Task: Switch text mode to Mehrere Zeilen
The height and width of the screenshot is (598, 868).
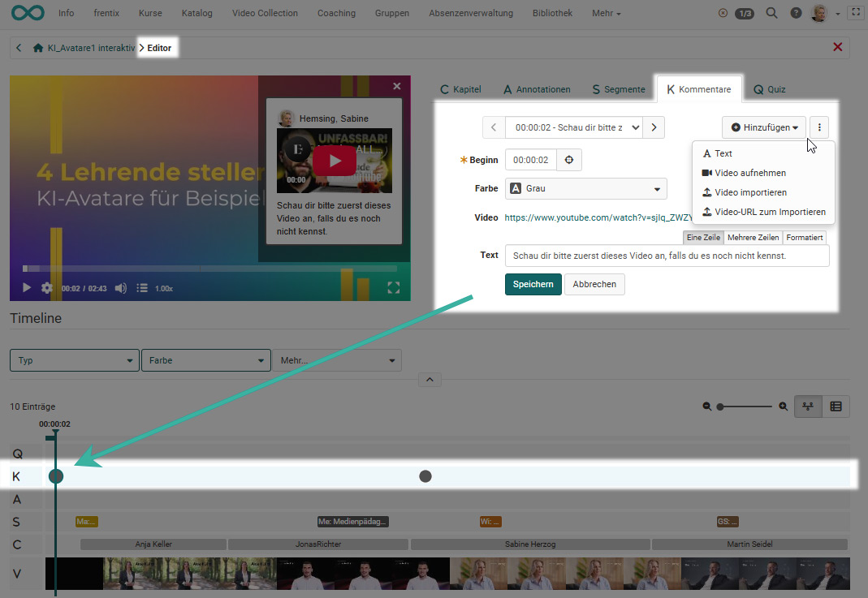Action: pyautogui.click(x=753, y=238)
